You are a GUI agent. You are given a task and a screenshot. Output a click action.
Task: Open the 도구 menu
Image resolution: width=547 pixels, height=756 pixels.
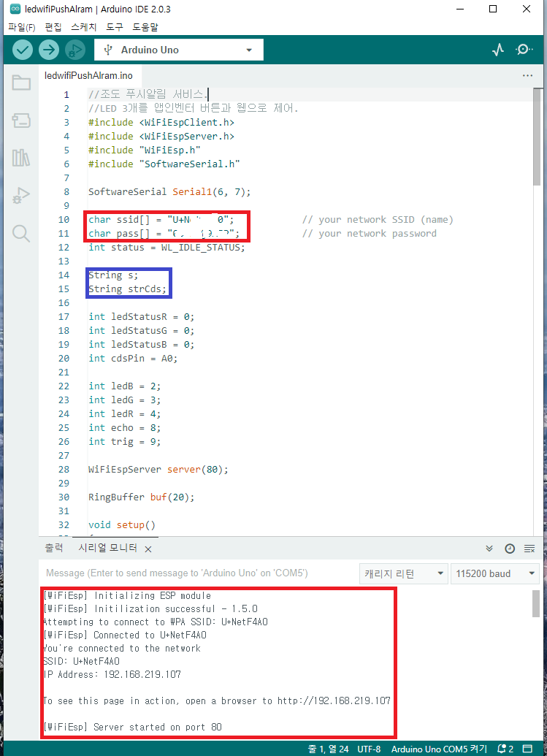(x=115, y=27)
